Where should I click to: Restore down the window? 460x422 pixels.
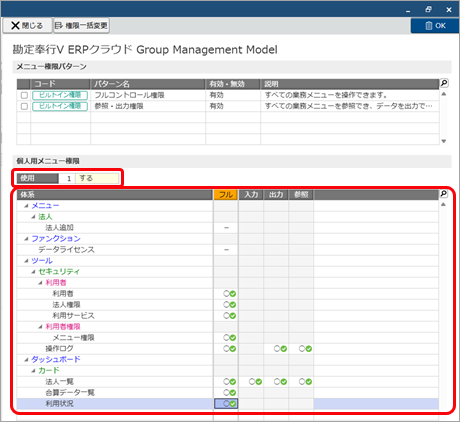[x=428, y=9]
